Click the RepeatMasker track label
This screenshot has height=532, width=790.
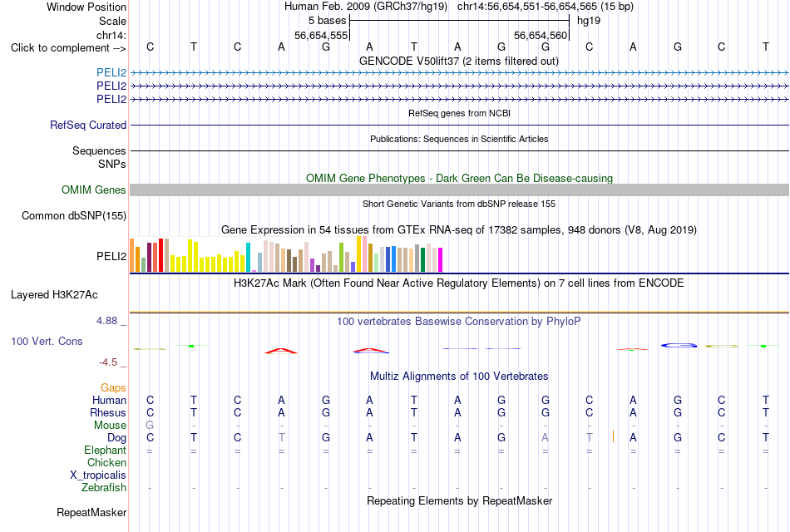(91, 512)
